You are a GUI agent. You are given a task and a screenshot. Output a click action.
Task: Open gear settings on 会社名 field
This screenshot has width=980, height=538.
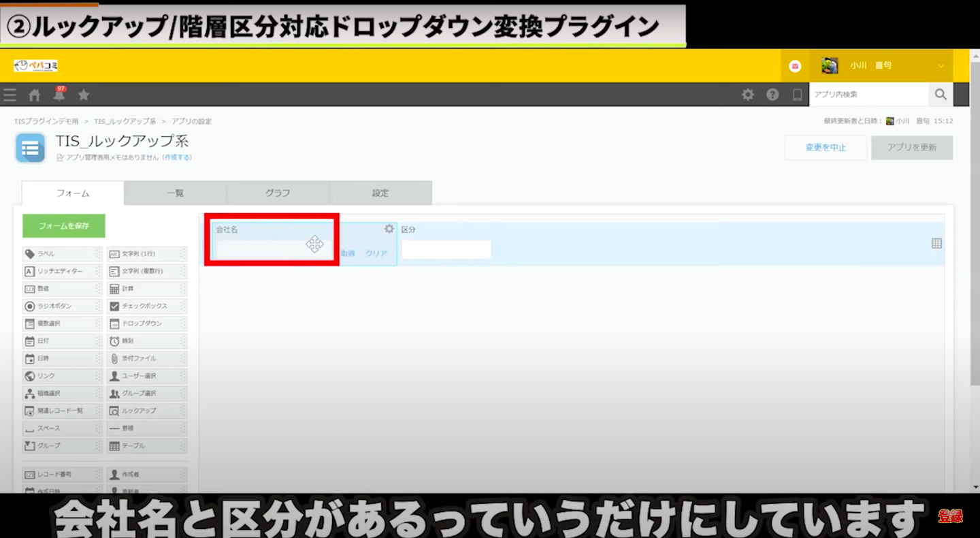(x=389, y=230)
